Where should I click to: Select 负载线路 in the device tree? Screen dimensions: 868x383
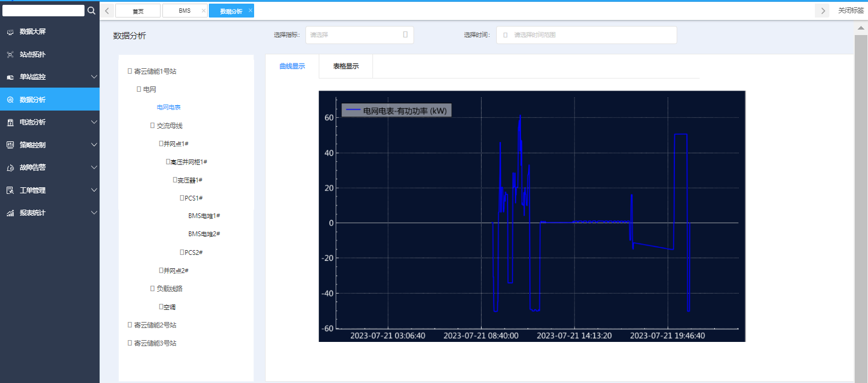point(170,289)
